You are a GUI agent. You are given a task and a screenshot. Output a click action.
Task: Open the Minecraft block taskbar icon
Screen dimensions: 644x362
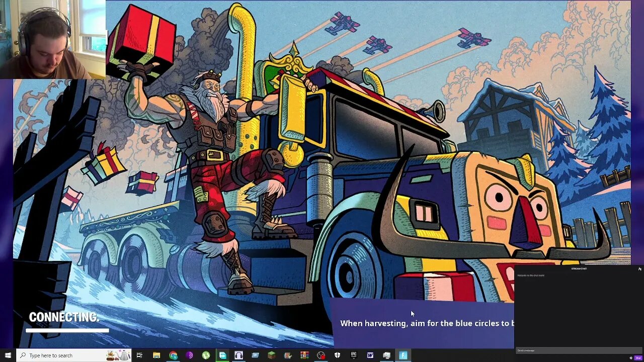[x=272, y=355]
